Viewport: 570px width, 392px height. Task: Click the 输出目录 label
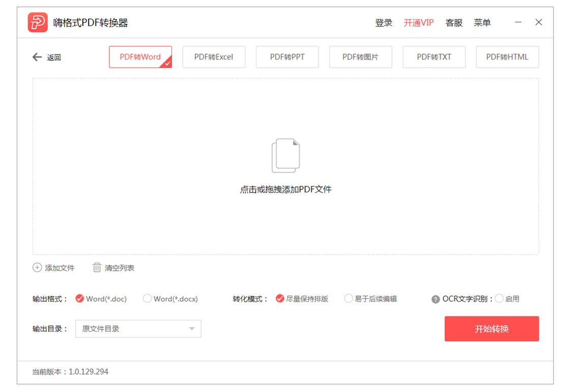(x=50, y=329)
